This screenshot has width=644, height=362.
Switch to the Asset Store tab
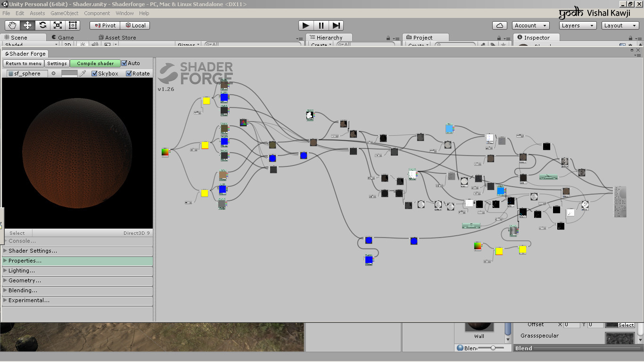point(117,37)
